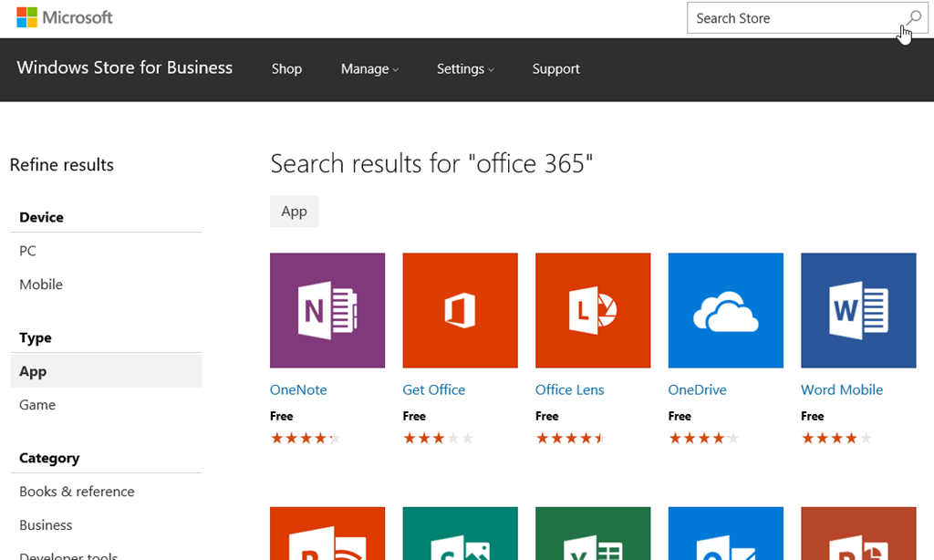This screenshot has height=560, width=934.
Task: Click the blue Outlook tile icon
Action: pos(725,534)
